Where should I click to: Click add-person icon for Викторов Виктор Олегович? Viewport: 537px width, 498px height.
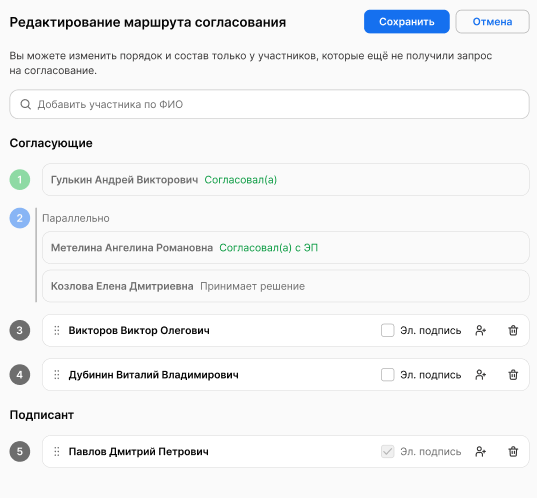coord(480,331)
